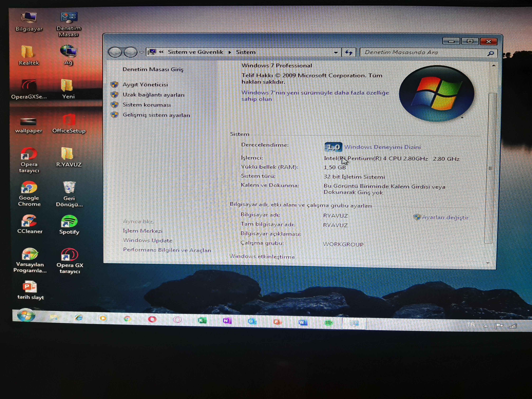
Task: Launch Excel from the taskbar
Action: tap(202, 320)
